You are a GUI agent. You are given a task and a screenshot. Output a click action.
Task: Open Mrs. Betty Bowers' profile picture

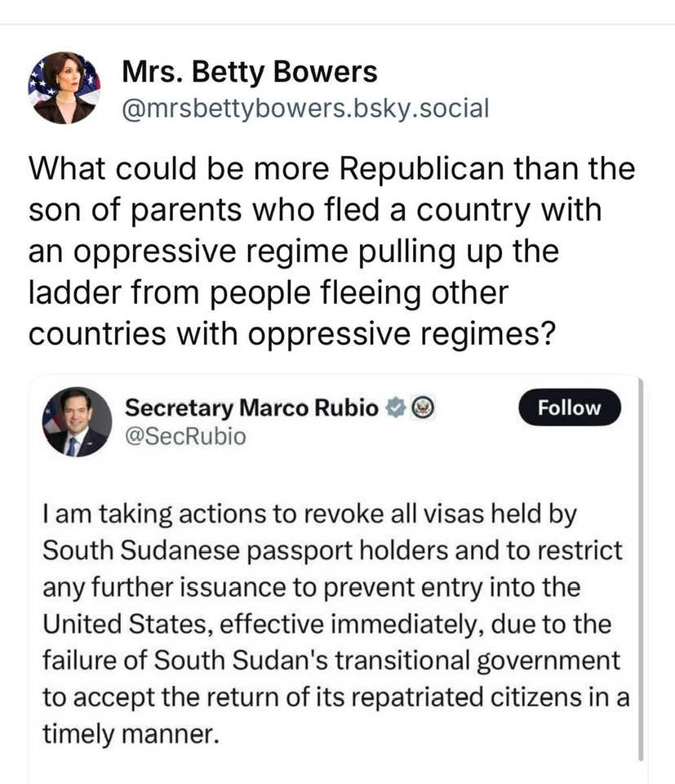pyautogui.click(x=64, y=87)
